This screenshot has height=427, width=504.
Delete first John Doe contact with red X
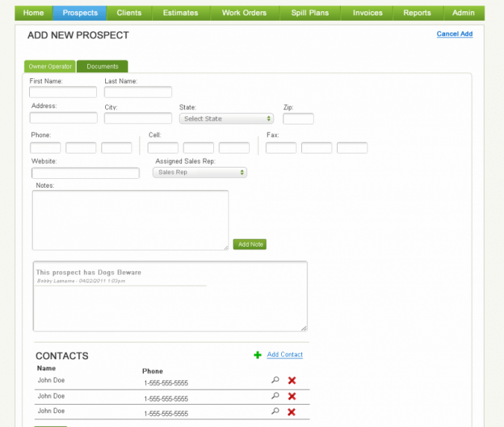(x=292, y=381)
